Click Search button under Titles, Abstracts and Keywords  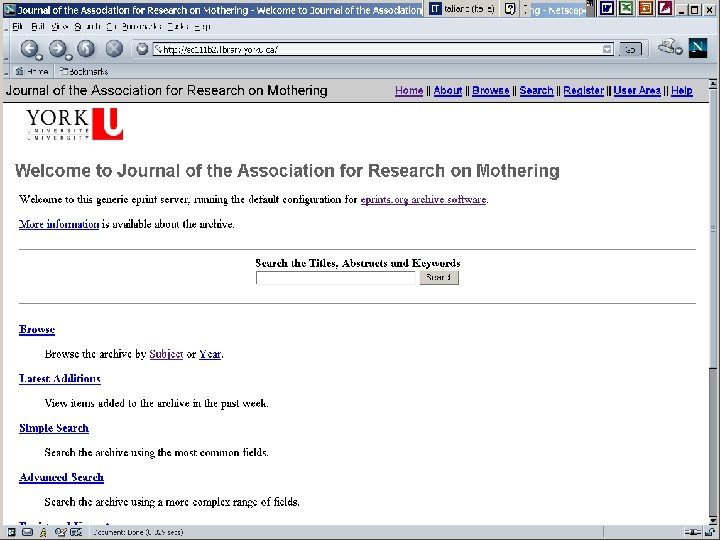(x=439, y=277)
